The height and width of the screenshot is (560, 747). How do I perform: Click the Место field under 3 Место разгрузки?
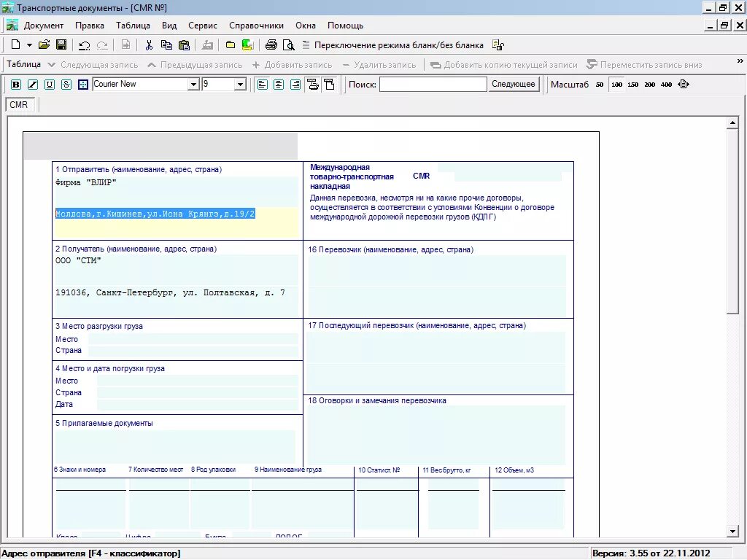(x=193, y=339)
